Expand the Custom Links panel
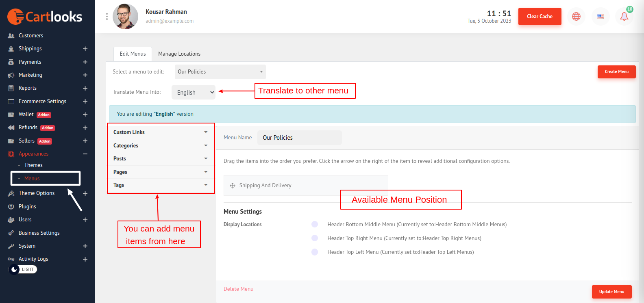The height and width of the screenshot is (303, 644). point(161,132)
